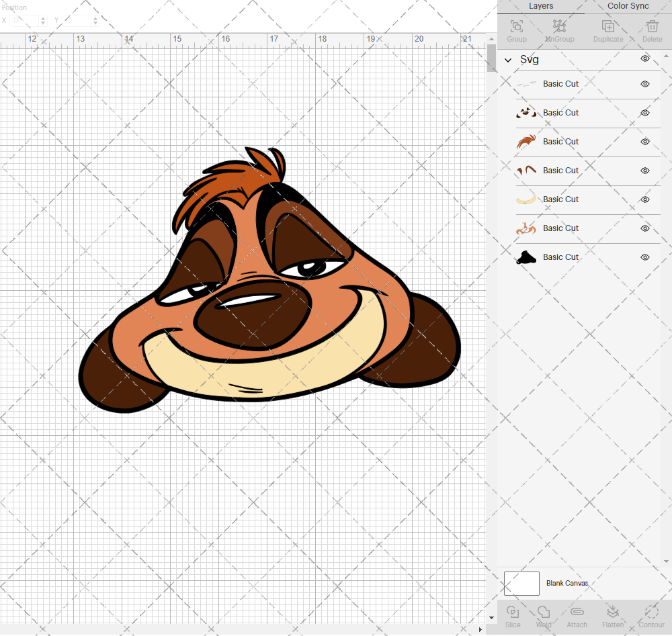Click the Position X input field
Viewport: 672px width, 636px height.
coord(24,20)
